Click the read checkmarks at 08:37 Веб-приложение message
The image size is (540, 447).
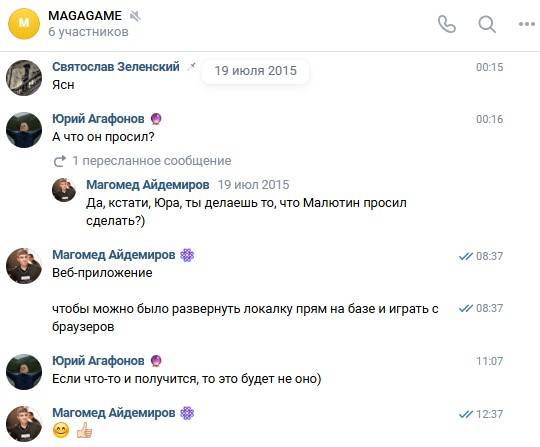pos(466,256)
